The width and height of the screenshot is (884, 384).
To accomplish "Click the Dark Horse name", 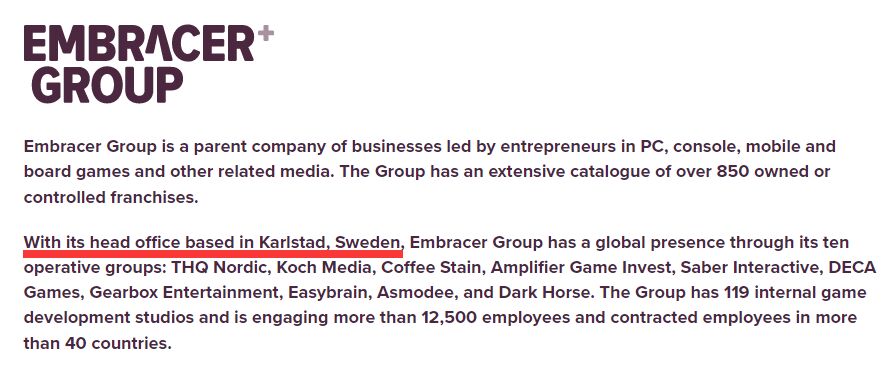I will point(547,293).
